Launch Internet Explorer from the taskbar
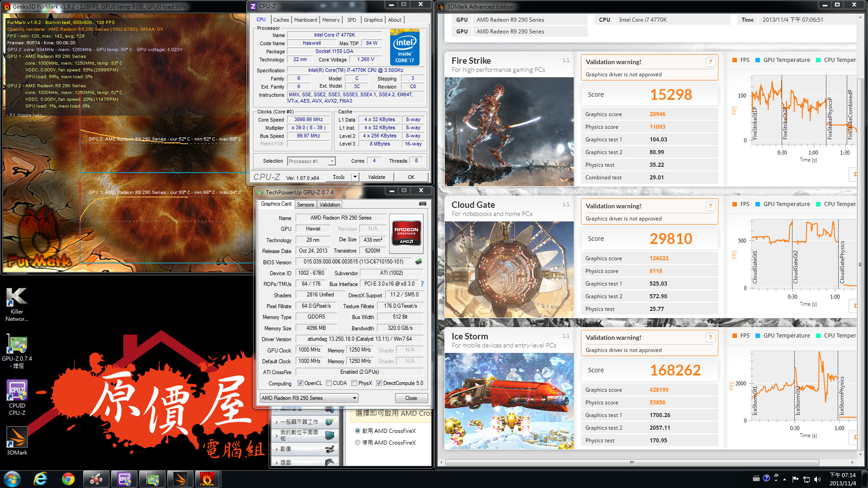The image size is (868, 488). click(x=40, y=479)
